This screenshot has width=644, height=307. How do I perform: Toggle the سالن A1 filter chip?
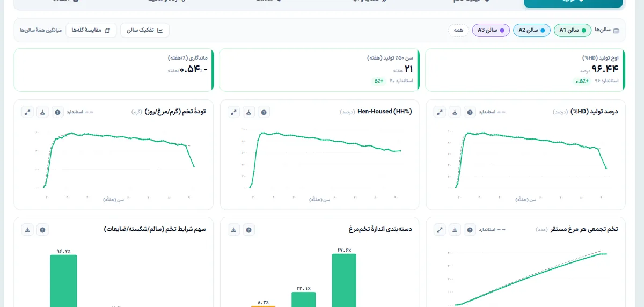coord(573,30)
